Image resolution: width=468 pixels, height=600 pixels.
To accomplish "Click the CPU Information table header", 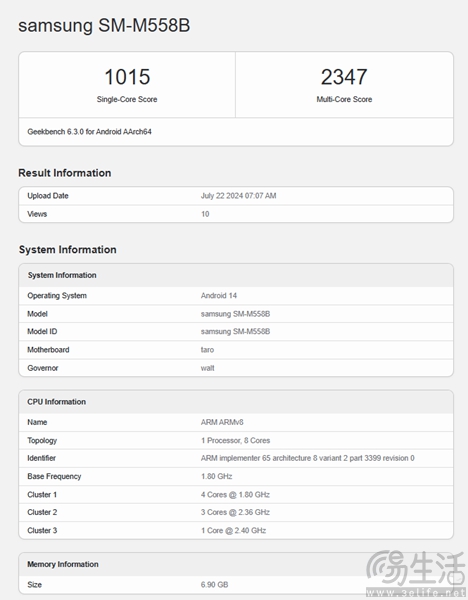I will [x=236, y=402].
